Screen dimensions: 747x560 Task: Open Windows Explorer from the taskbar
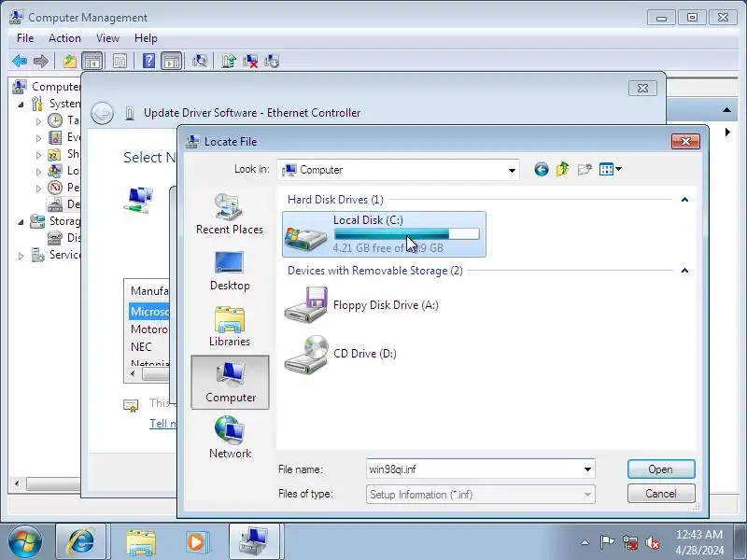(x=141, y=542)
